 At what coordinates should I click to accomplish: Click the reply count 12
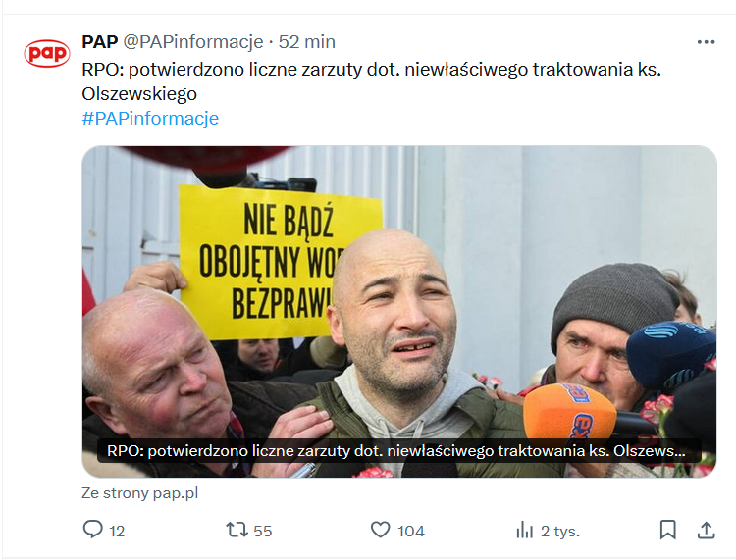[117, 531]
